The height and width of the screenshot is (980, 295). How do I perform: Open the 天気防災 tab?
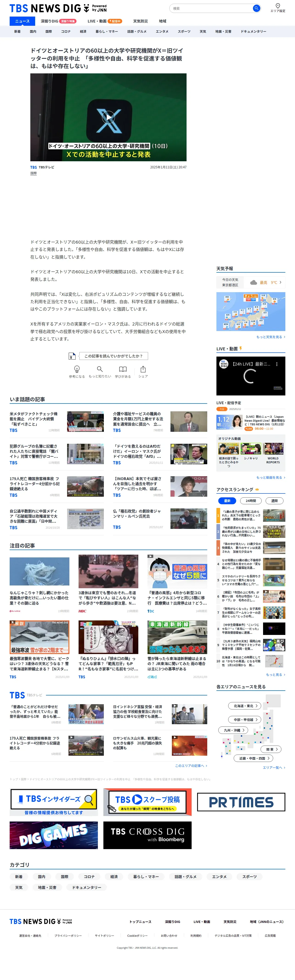click(140, 21)
